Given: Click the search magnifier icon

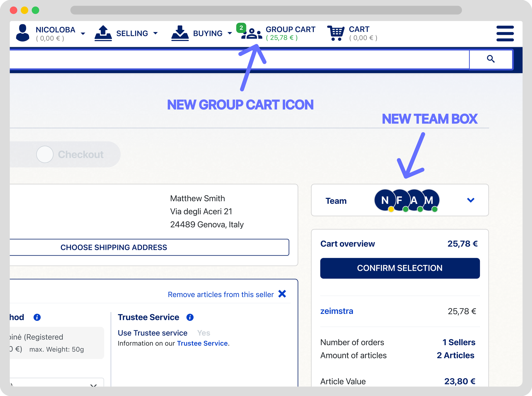Looking at the screenshot, I should [491, 59].
